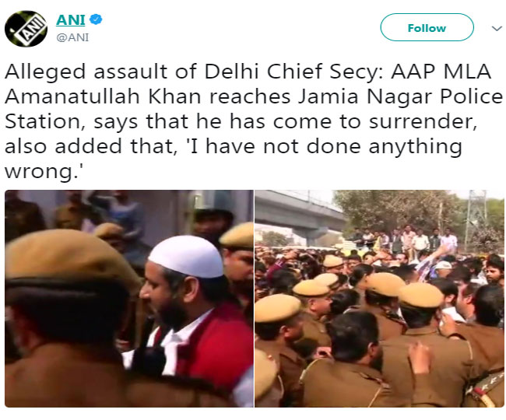Open the right photo of the crowd
Viewport: 506px width, 420px height.
(x=379, y=299)
